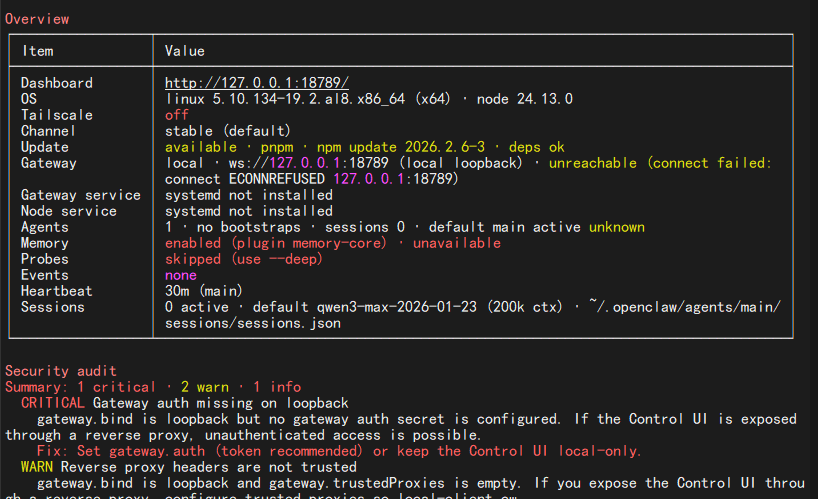
Task: Click the 'Agents' row label
Action: tap(45, 227)
